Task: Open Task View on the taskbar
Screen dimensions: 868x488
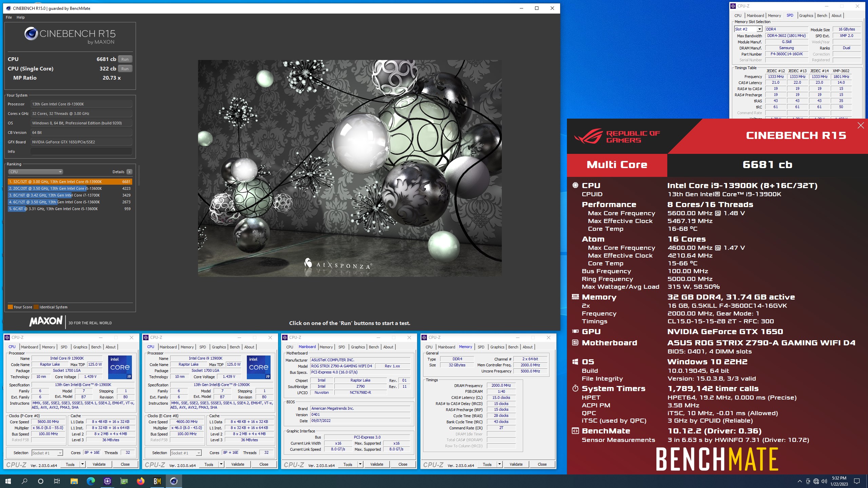Action: click(57, 481)
